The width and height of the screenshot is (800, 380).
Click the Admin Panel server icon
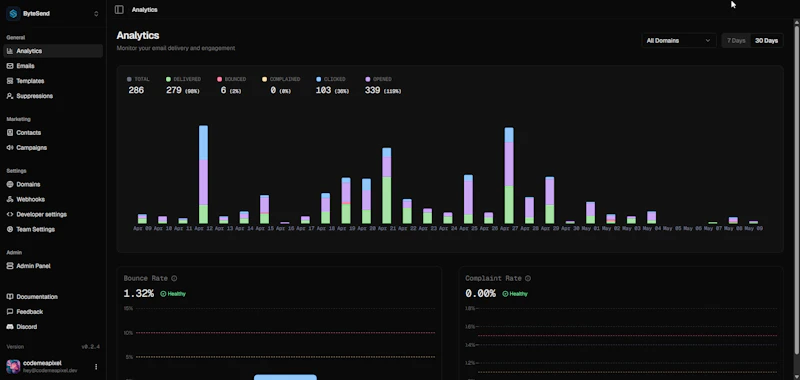point(10,266)
